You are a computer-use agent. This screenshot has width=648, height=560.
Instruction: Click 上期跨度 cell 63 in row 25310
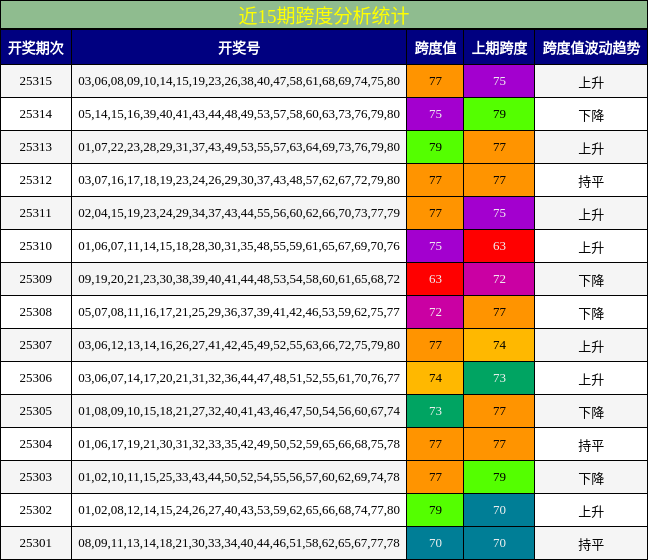(x=499, y=246)
